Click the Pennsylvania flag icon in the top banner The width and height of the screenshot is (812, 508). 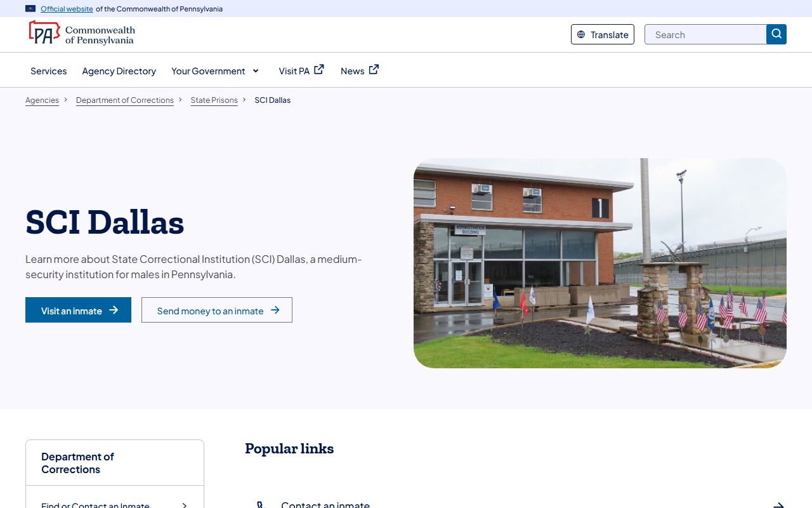tap(30, 9)
